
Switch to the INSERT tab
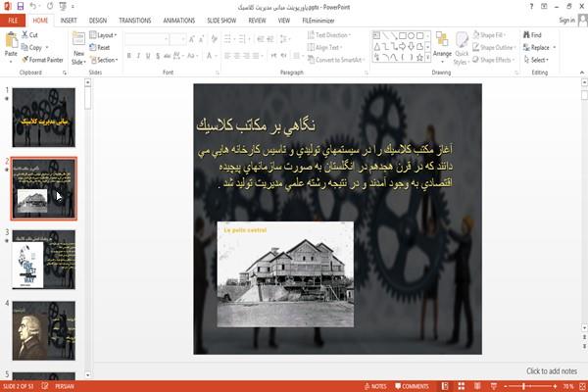coord(69,21)
